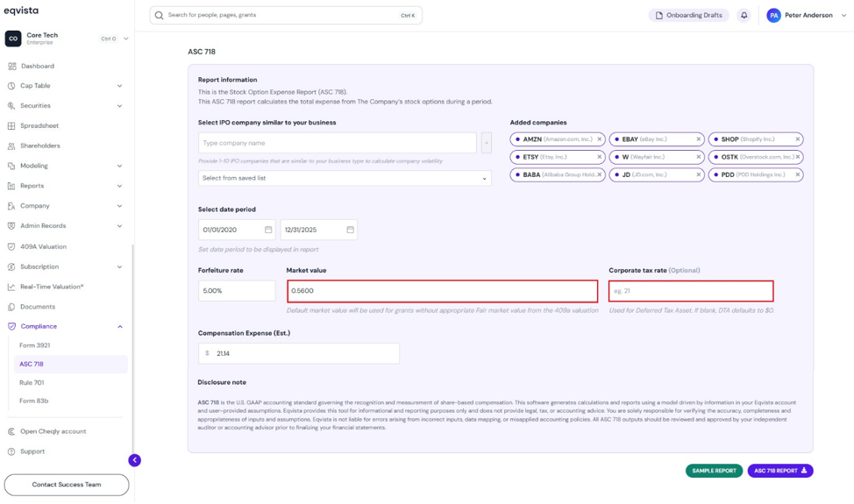Remove AMZN from added companies
854x504 pixels.
599,139
